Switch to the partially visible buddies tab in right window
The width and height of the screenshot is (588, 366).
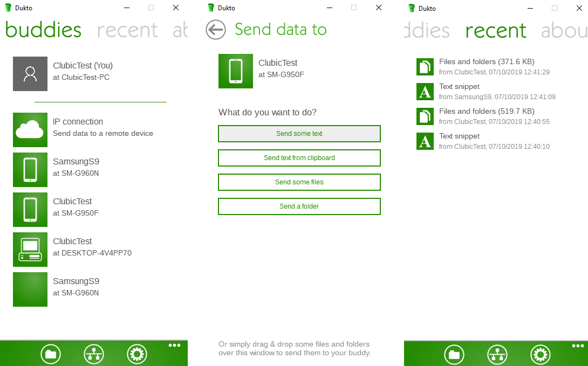click(427, 30)
